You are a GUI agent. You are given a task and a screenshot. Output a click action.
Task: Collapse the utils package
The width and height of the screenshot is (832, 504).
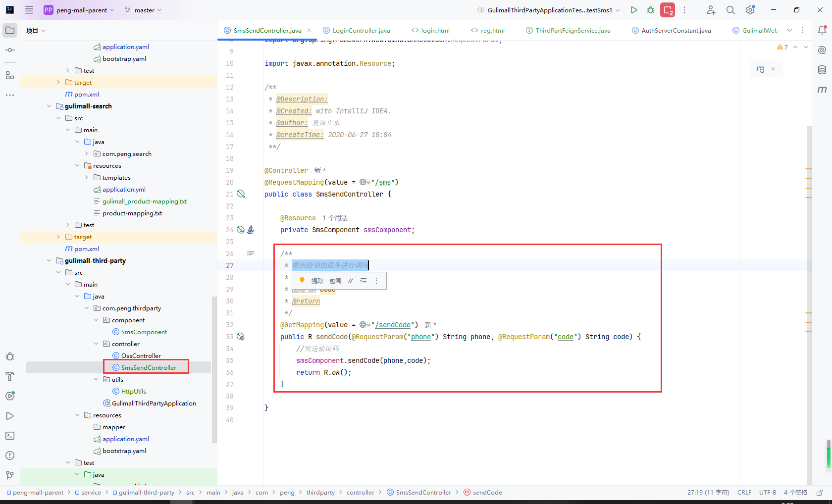pos(96,379)
